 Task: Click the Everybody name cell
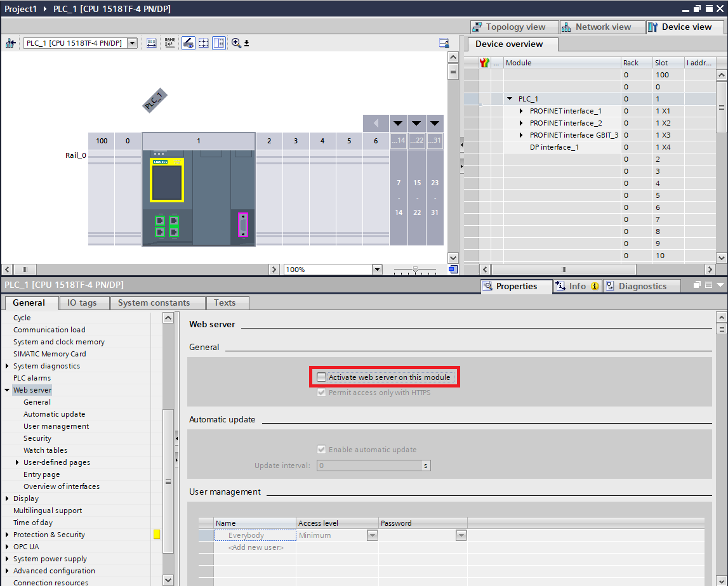tap(255, 535)
